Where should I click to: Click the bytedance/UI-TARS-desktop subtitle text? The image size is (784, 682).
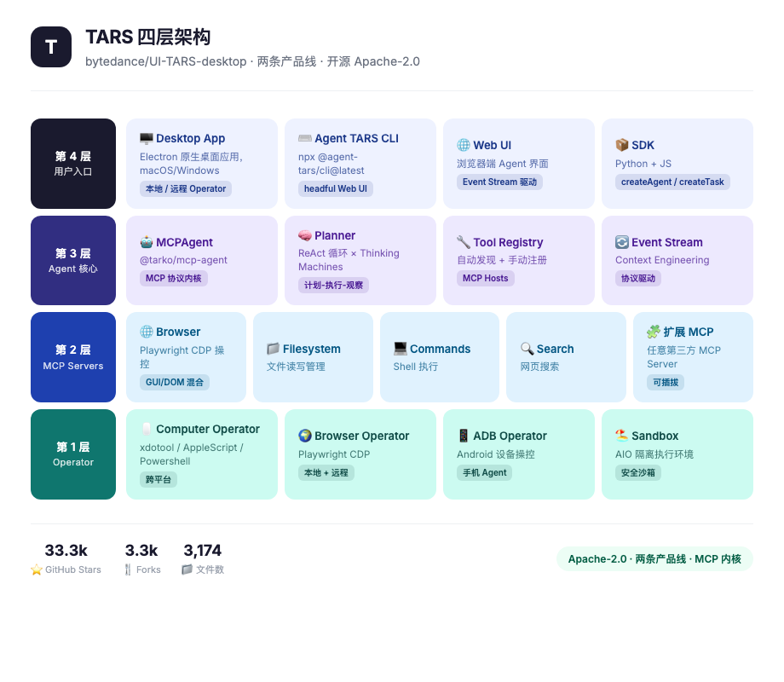(252, 61)
